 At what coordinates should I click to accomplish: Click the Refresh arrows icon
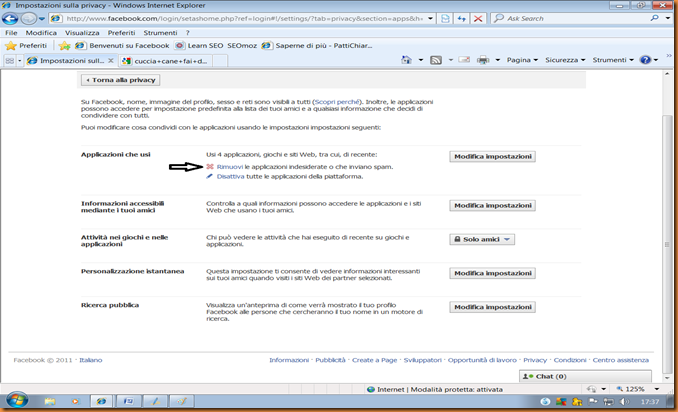click(462, 19)
